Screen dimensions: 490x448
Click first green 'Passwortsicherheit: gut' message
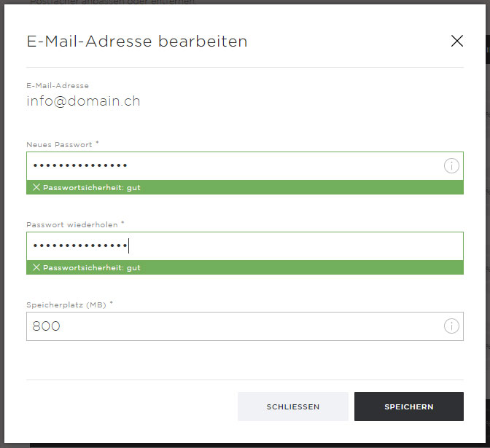pyautogui.click(x=92, y=188)
